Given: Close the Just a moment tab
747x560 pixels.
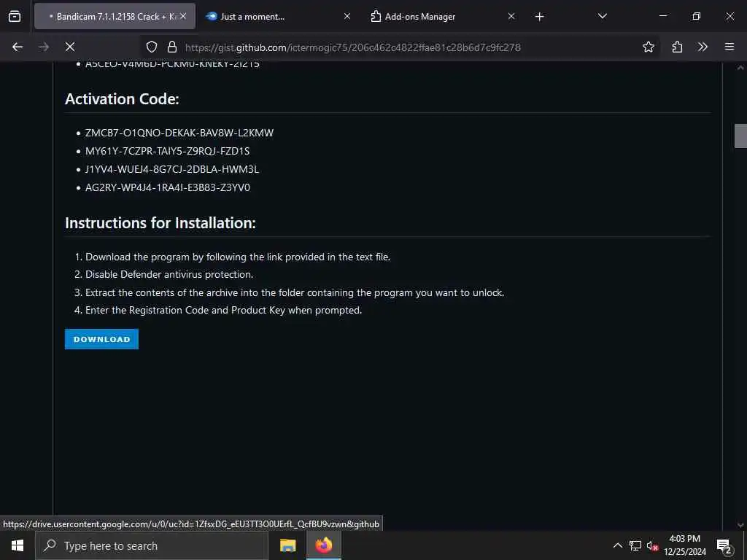Looking at the screenshot, I should (x=347, y=16).
